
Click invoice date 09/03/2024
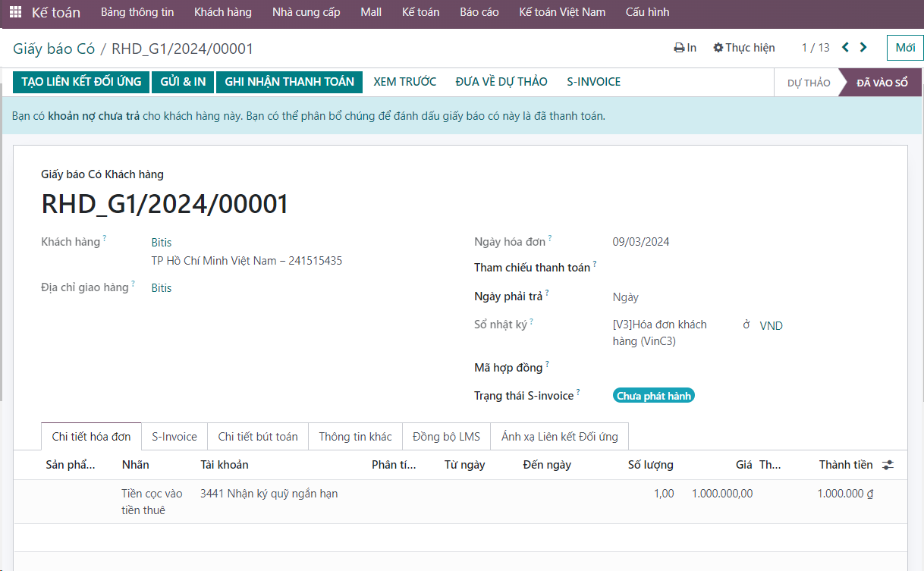tap(641, 242)
